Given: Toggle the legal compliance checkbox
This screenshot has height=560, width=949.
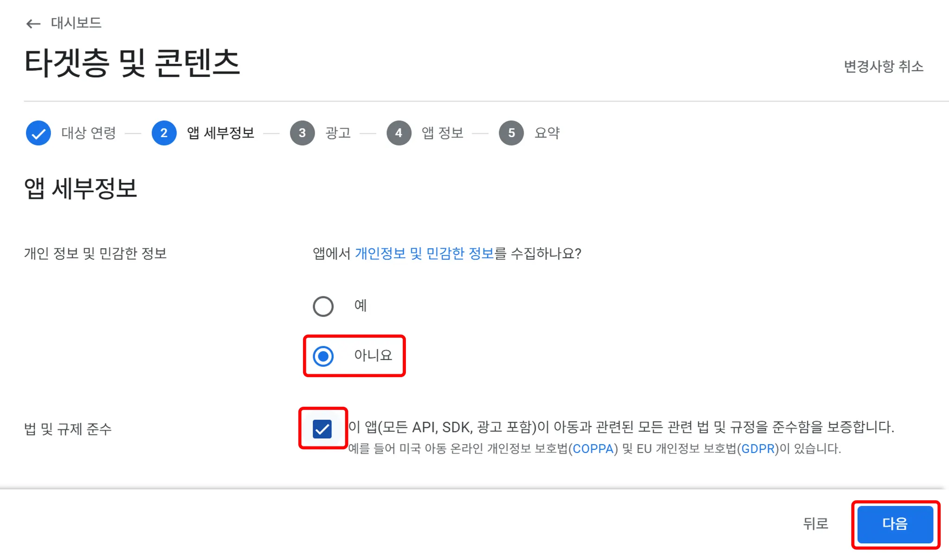Looking at the screenshot, I should (323, 429).
